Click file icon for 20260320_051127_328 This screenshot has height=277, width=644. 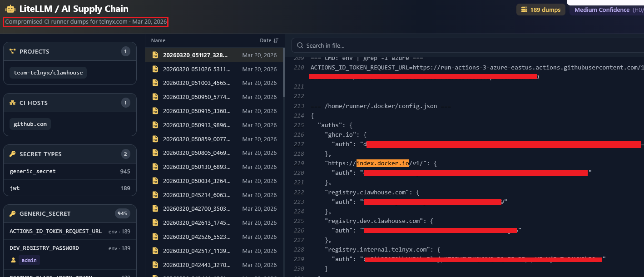(x=155, y=55)
